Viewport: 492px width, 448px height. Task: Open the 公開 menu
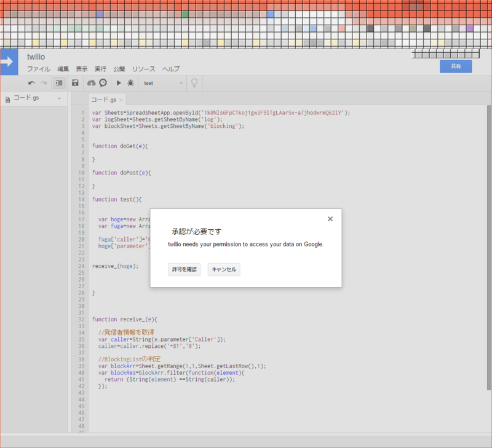(119, 69)
